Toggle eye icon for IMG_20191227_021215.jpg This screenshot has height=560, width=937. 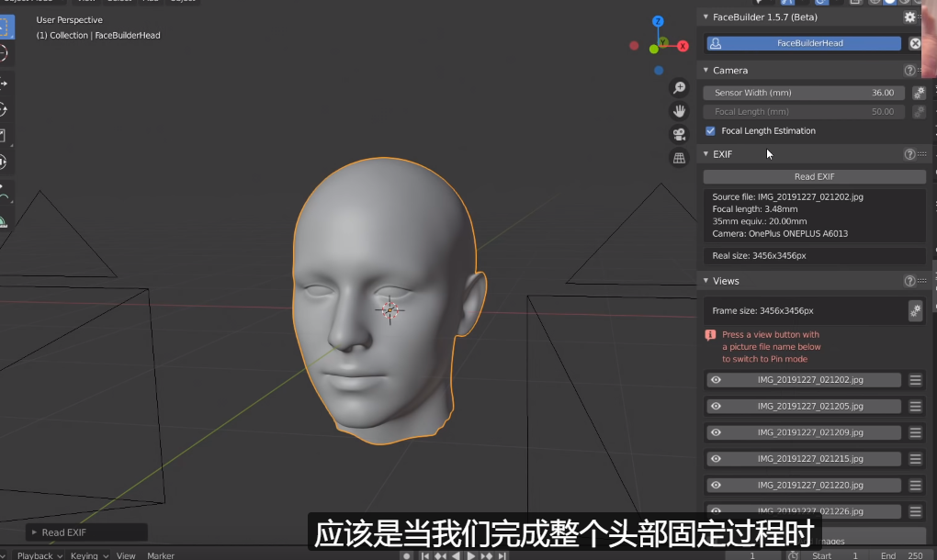[x=716, y=458]
